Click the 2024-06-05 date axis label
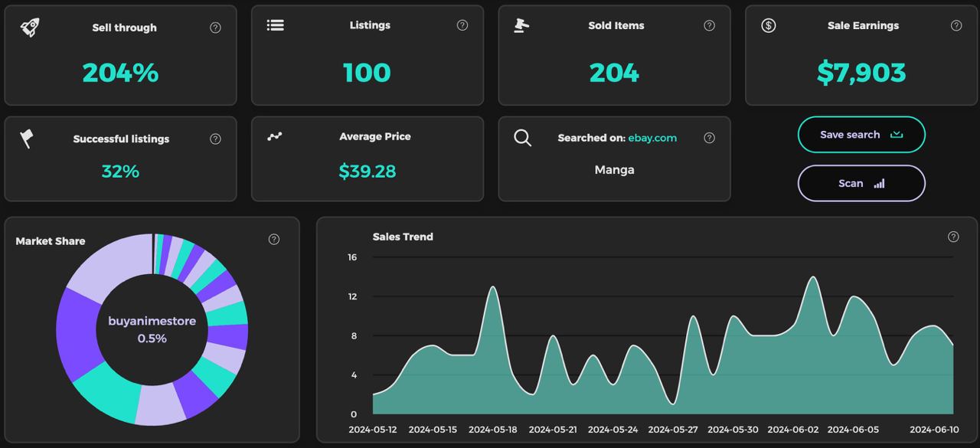Screen dimensions: 980x448 [x=853, y=430]
